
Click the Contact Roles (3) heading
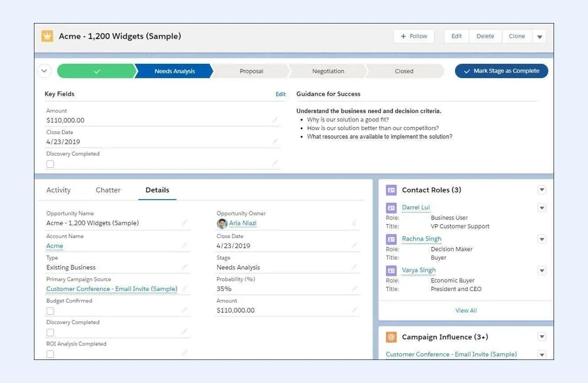(x=431, y=190)
